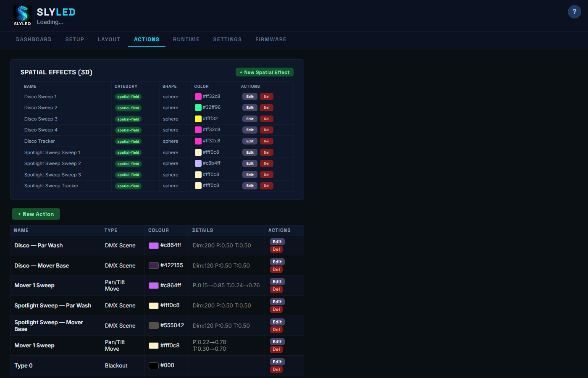The width and height of the screenshot is (588, 378).
Task: Open the Settings tab
Action: pyautogui.click(x=227, y=39)
